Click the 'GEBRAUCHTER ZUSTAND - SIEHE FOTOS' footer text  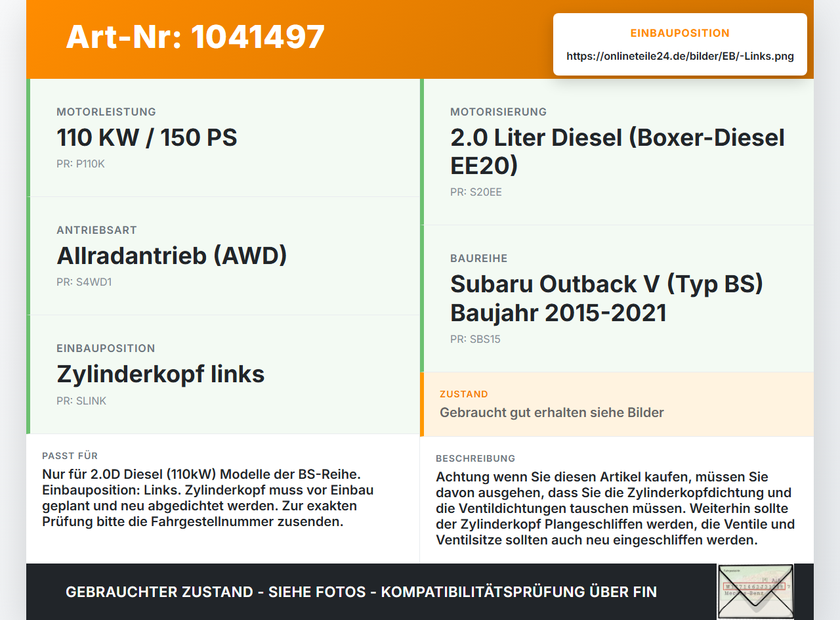click(361, 592)
